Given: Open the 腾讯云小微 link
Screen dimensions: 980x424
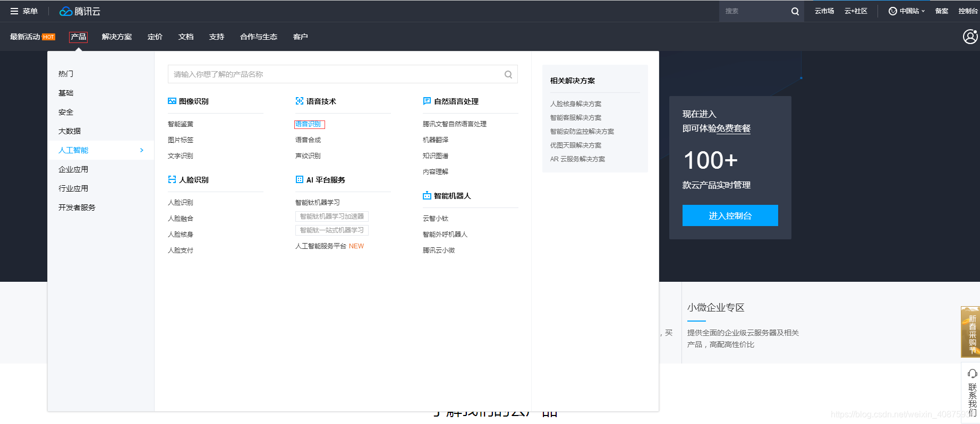Looking at the screenshot, I should click(439, 250).
